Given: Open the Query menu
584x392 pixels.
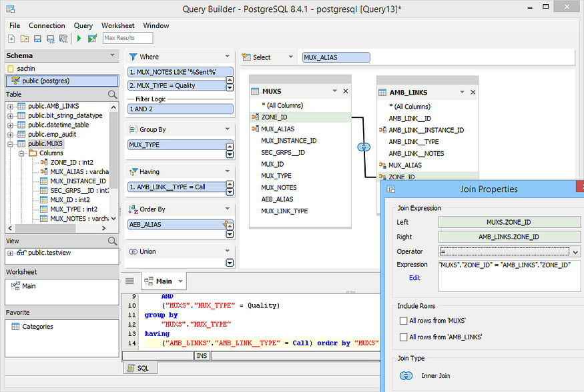Looking at the screenshot, I should coord(83,25).
